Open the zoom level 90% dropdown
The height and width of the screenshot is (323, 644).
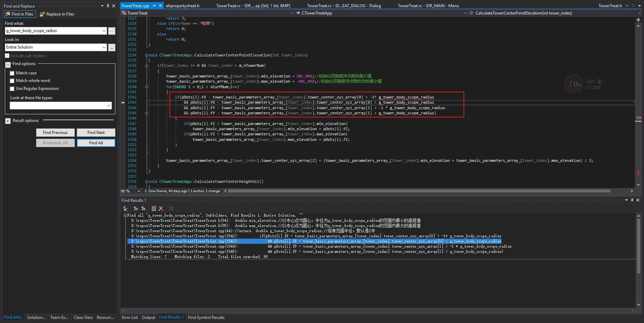click(139, 191)
